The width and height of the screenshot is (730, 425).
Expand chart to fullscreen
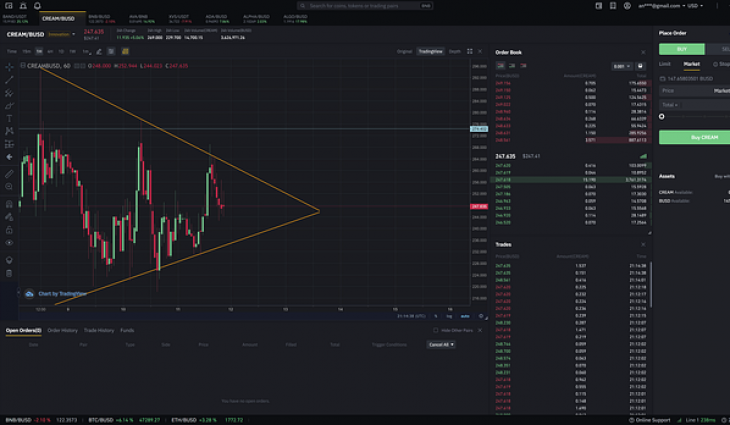coord(470,51)
